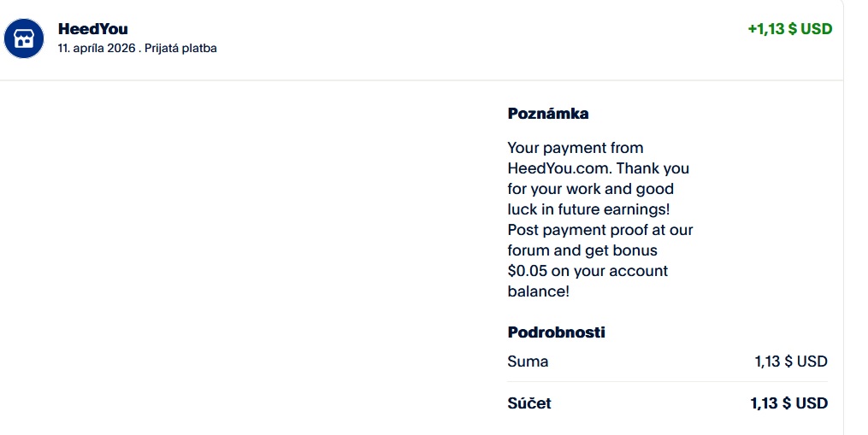Click the "forum and get bonus" line

pos(582,250)
